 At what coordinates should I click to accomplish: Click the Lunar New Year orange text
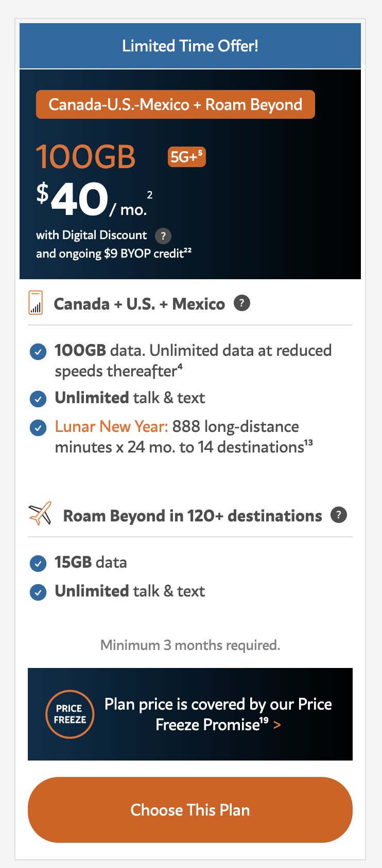click(x=111, y=426)
